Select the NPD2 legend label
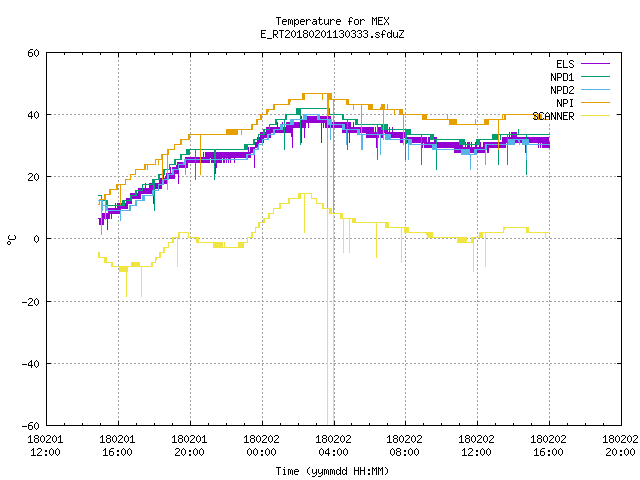This screenshot has width=640, height=480. 562,90
